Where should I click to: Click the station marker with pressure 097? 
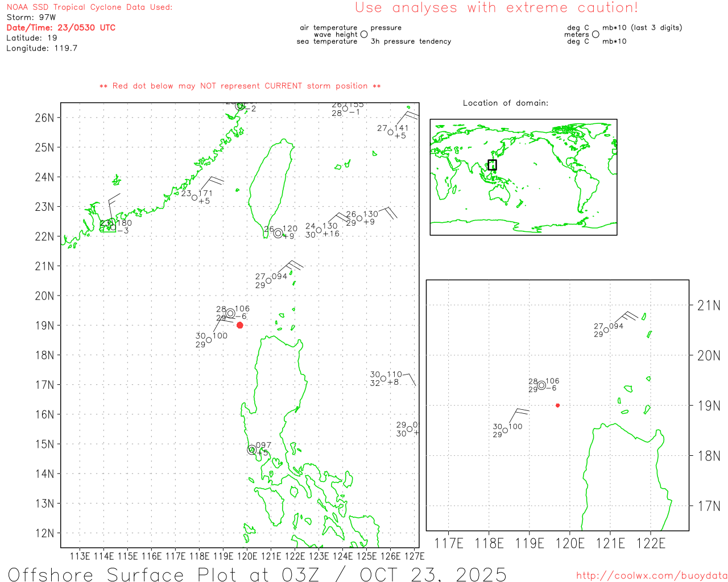251,450
